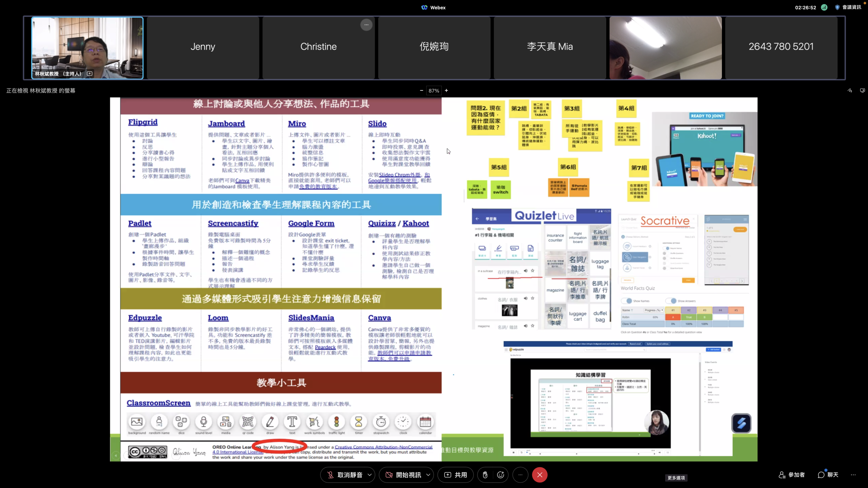This screenshot has width=868, height=488.
Task: Open Christine's tile more-options ellipsis
Action: (366, 25)
